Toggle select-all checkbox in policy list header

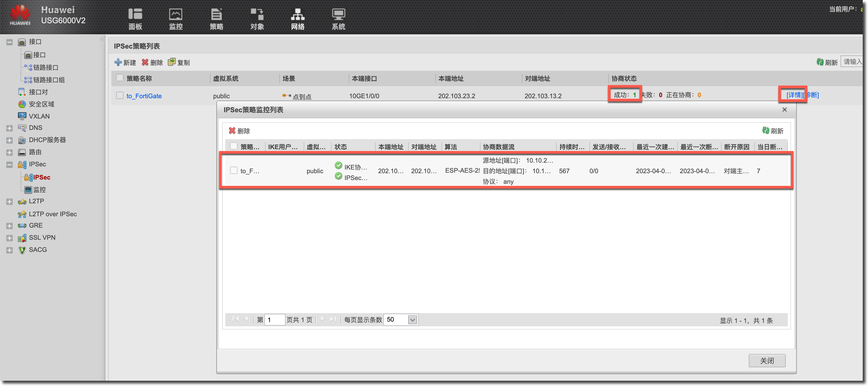120,78
